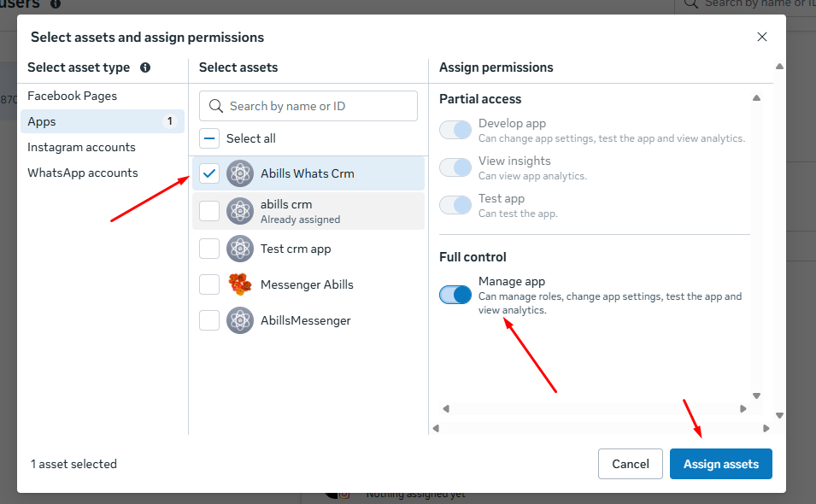Check the Test crm app checkbox
This screenshot has height=504, width=816.
point(209,249)
